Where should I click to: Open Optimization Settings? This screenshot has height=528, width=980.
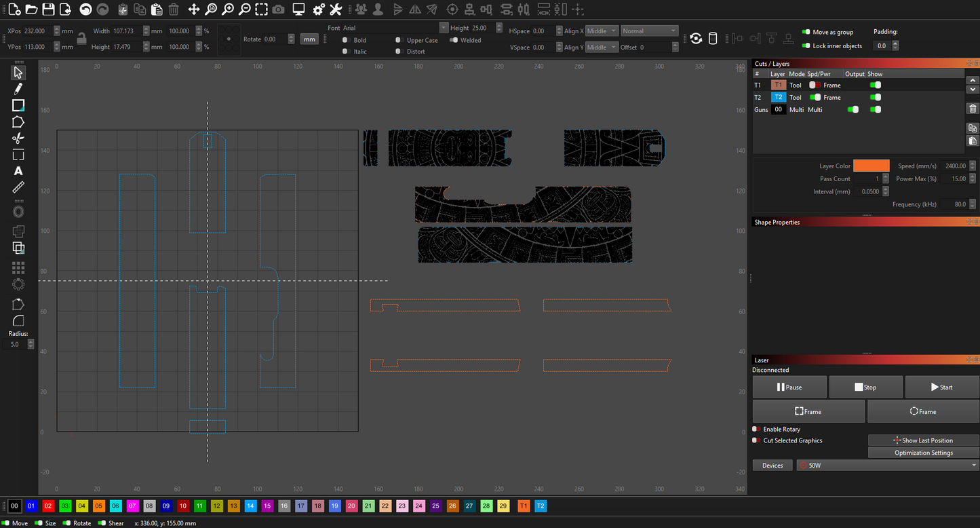923,453
